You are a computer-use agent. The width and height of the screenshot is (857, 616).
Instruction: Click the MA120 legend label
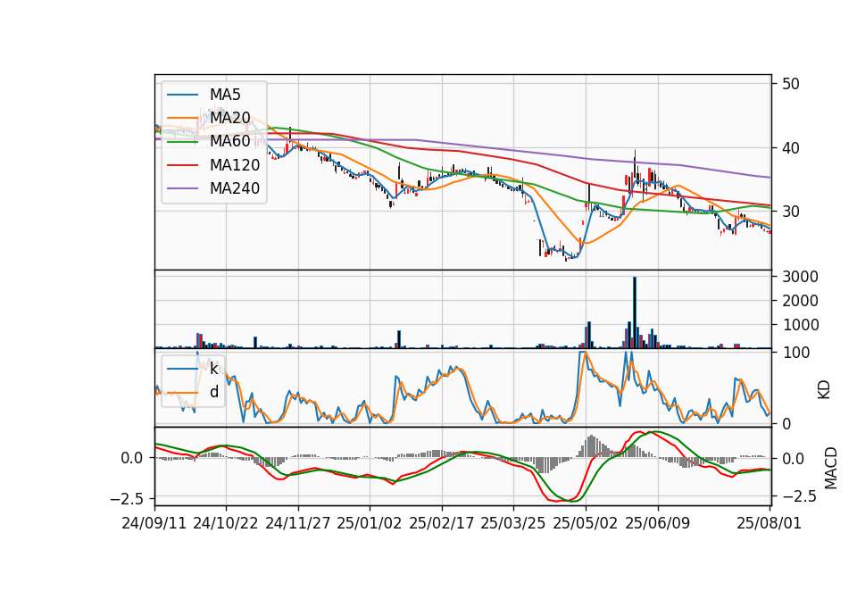pyautogui.click(x=235, y=164)
